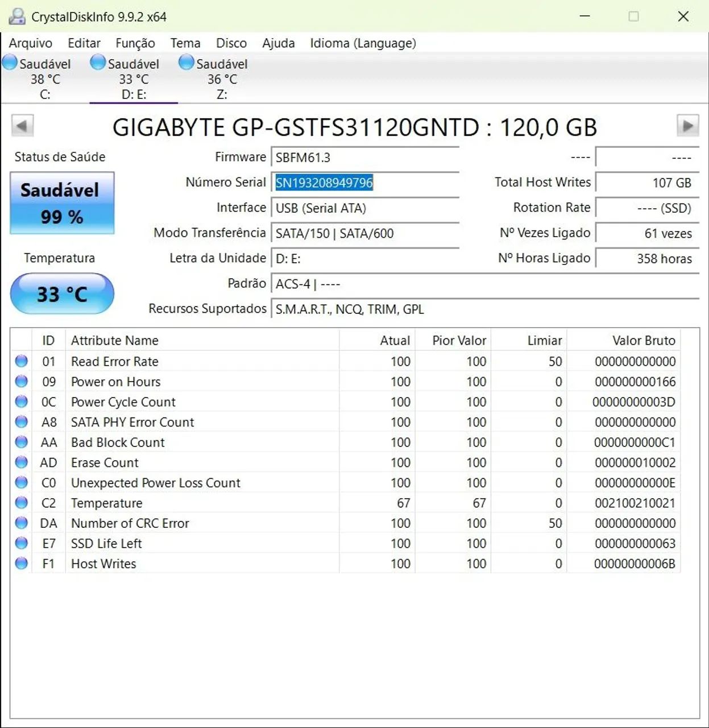Open the Arquivo menu
Image resolution: width=709 pixels, height=728 pixels.
(x=31, y=43)
